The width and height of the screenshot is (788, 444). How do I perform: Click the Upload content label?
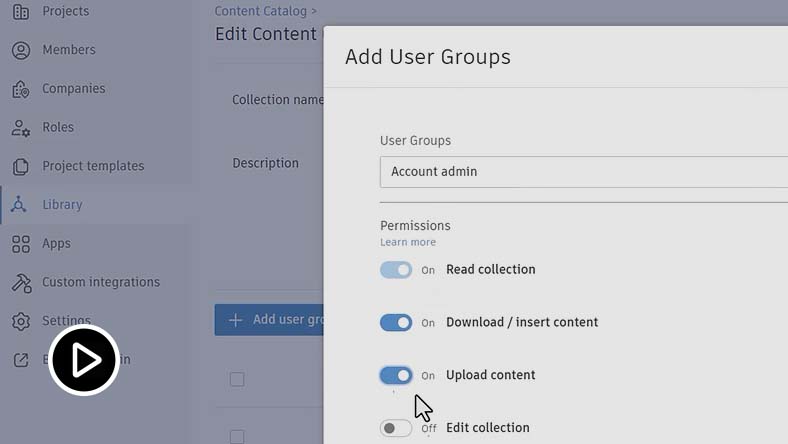coord(490,375)
